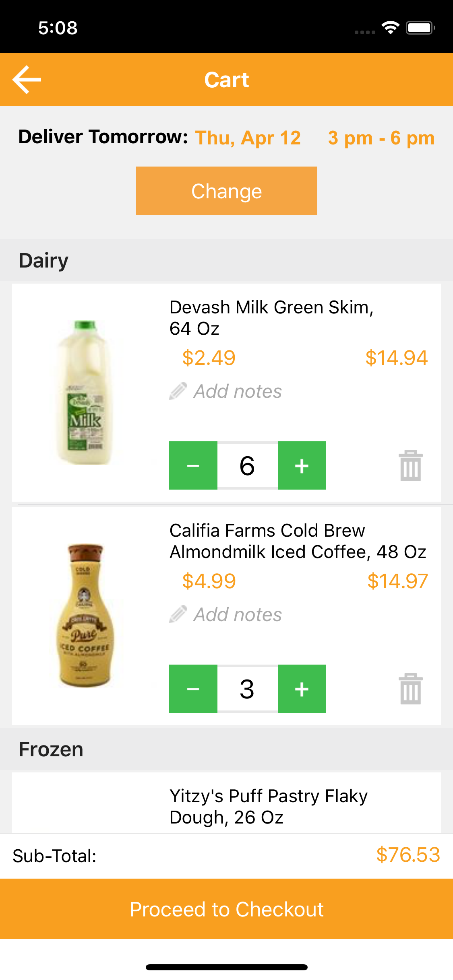Add notes to Devash Milk item
The width and height of the screenshot is (453, 980).
coord(238,391)
